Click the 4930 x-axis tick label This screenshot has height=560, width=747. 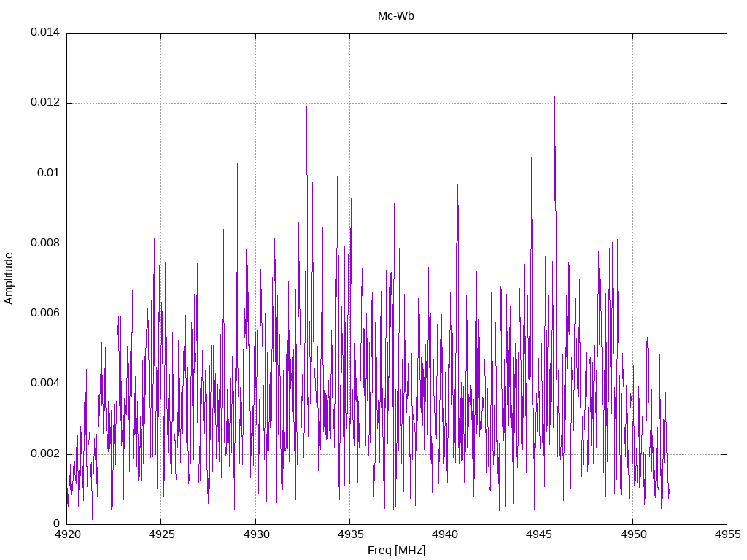pos(256,534)
